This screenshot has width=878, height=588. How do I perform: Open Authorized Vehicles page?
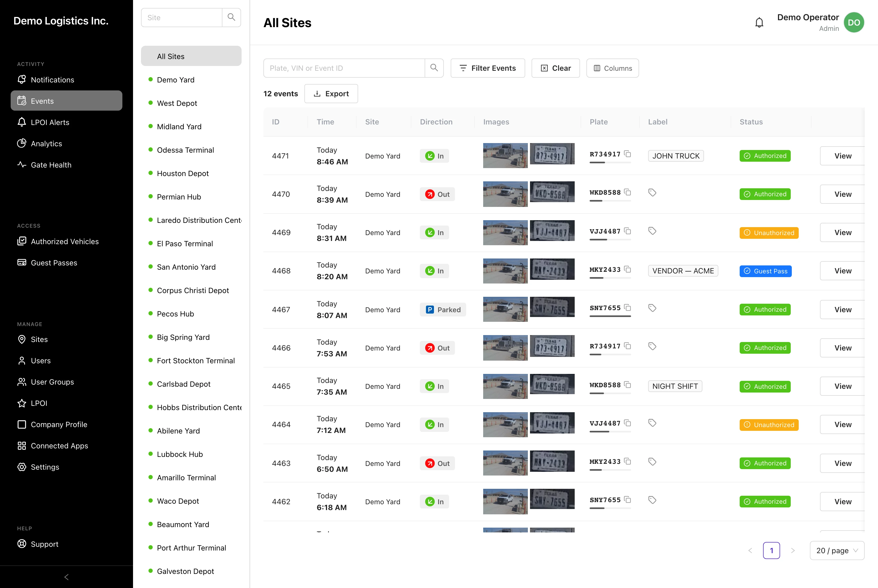tap(67, 241)
